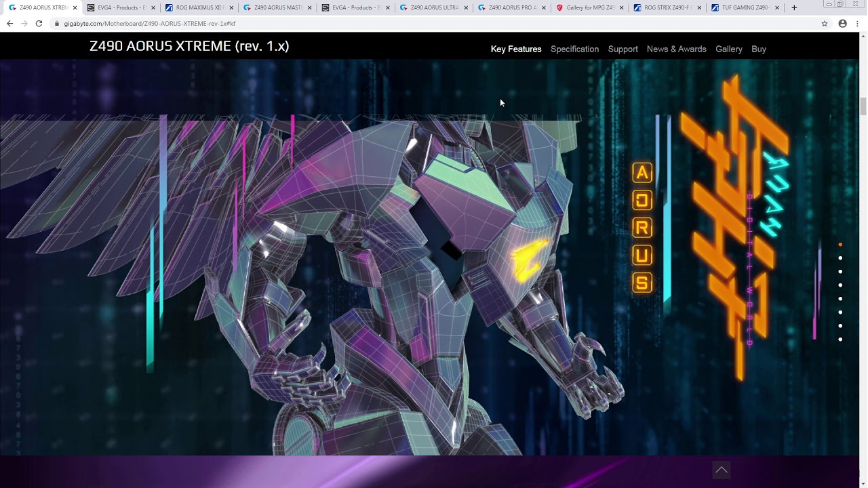The width and height of the screenshot is (868, 488).
Task: Open the News & Awards link
Action: (x=676, y=49)
